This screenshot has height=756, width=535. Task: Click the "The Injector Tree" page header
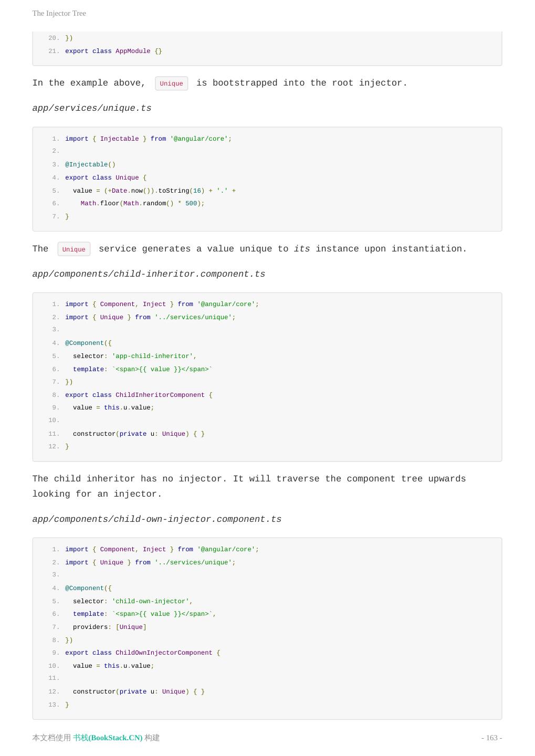click(59, 13)
